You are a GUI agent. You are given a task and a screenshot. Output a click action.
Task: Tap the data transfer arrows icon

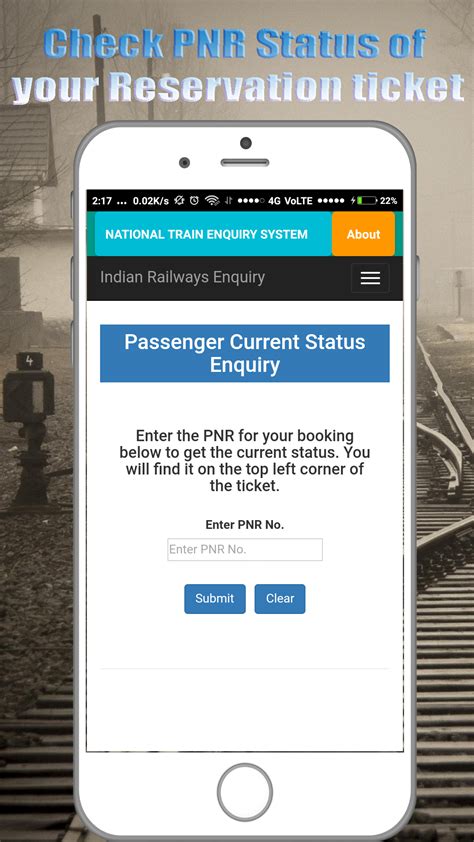(228, 201)
